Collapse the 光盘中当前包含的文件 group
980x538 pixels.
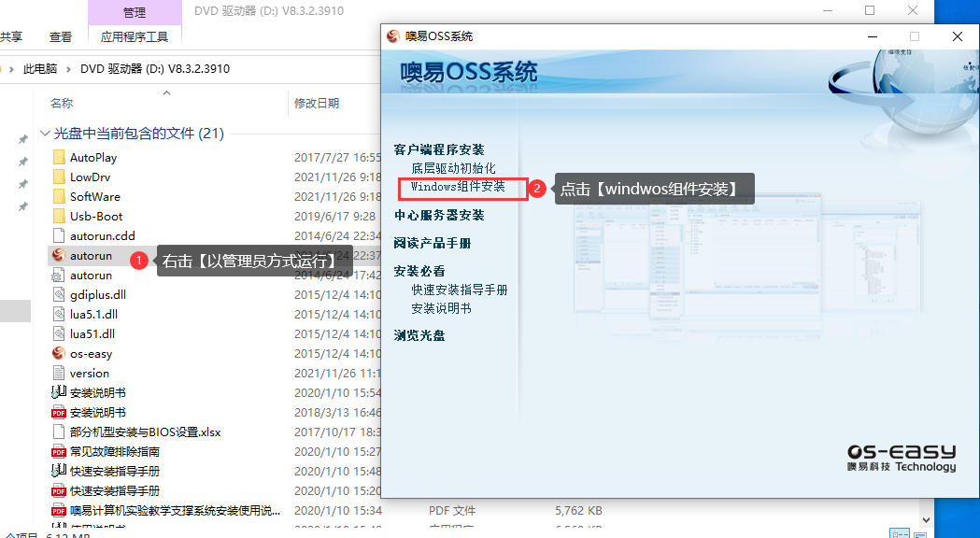[x=45, y=134]
